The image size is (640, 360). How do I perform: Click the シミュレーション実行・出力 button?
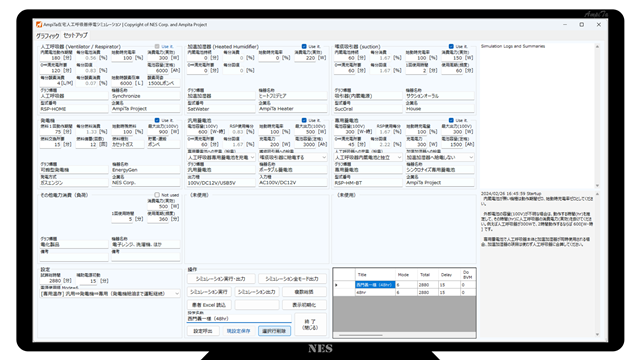tap(221, 279)
